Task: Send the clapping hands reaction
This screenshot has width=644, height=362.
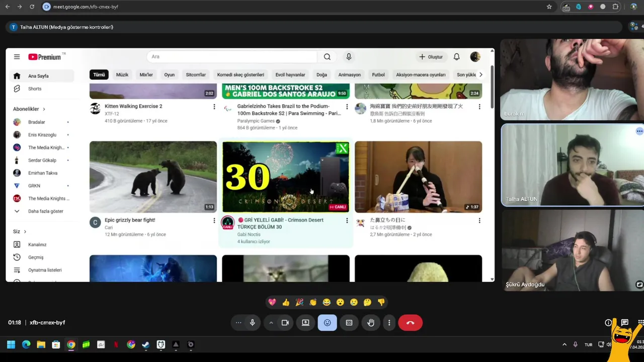Action: pyautogui.click(x=313, y=302)
